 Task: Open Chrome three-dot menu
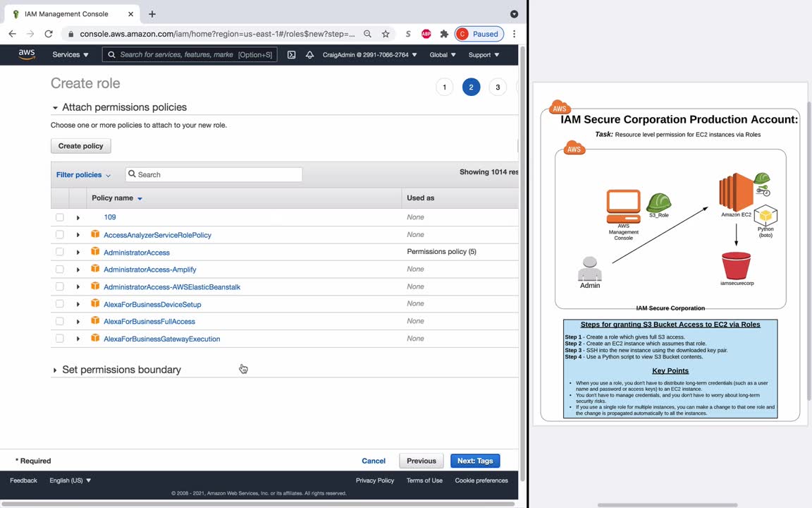(514, 34)
